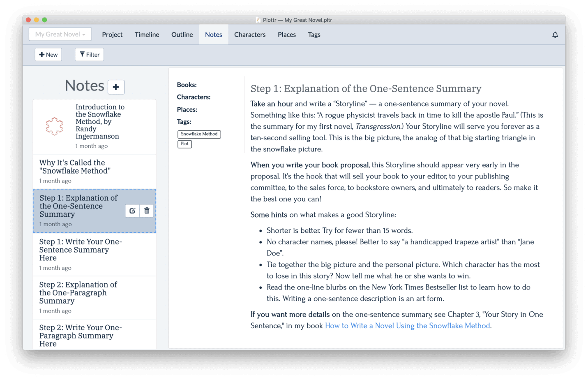Open Step 2: Explanation of One-Paragraph Summary note
588x380 pixels.
pos(95,297)
